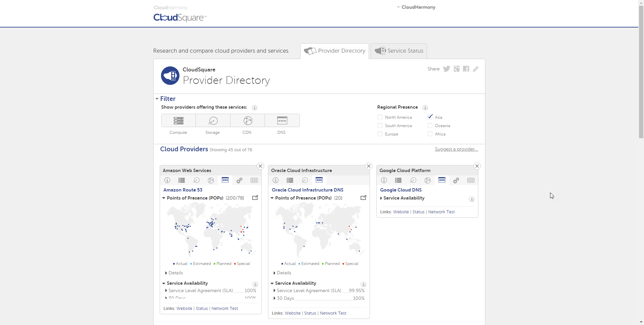The image size is (644, 325).
Task: Pop out Amazon Route 53 POPs map
Action: pyautogui.click(x=255, y=198)
